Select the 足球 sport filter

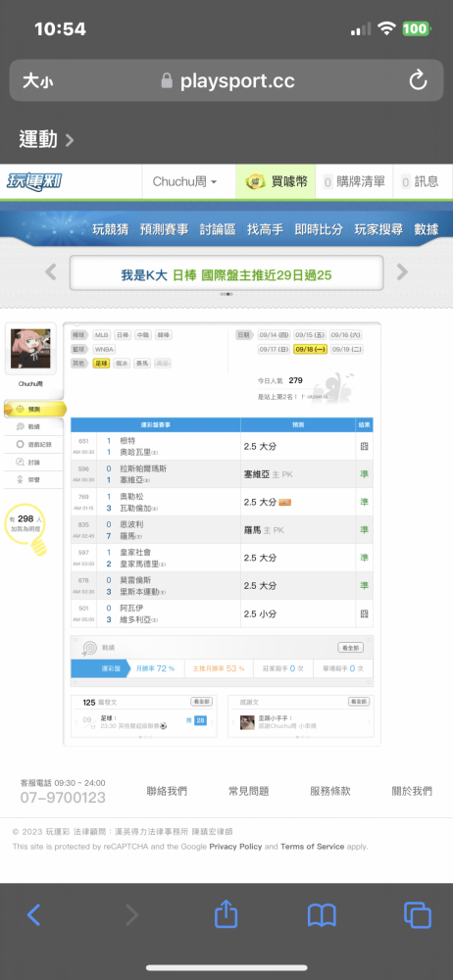click(x=101, y=364)
